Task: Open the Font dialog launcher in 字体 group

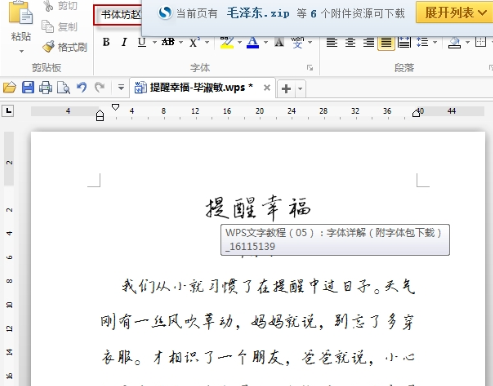Action: 310,68
